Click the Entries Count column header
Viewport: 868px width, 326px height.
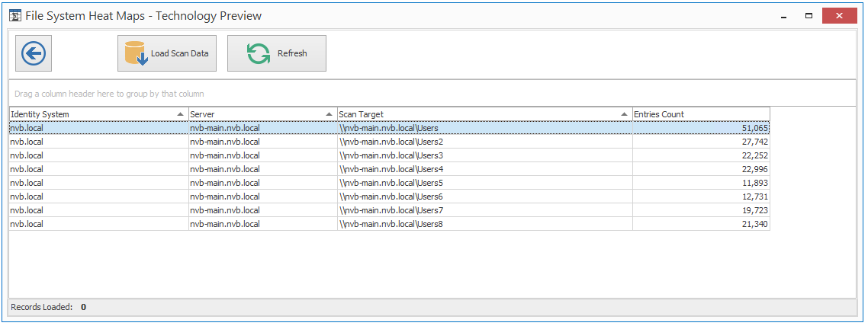[x=700, y=114]
